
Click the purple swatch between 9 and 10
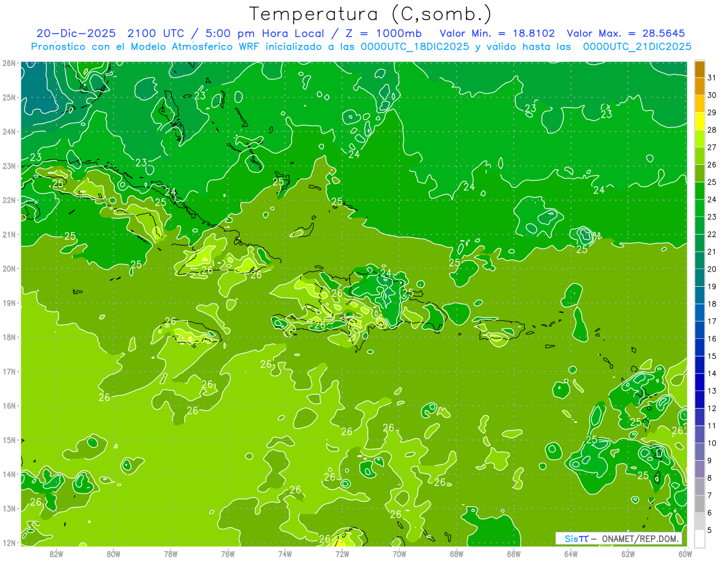click(699, 452)
